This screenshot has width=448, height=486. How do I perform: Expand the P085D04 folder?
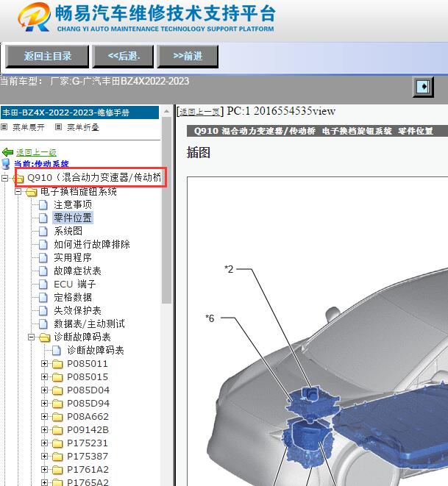click(45, 390)
